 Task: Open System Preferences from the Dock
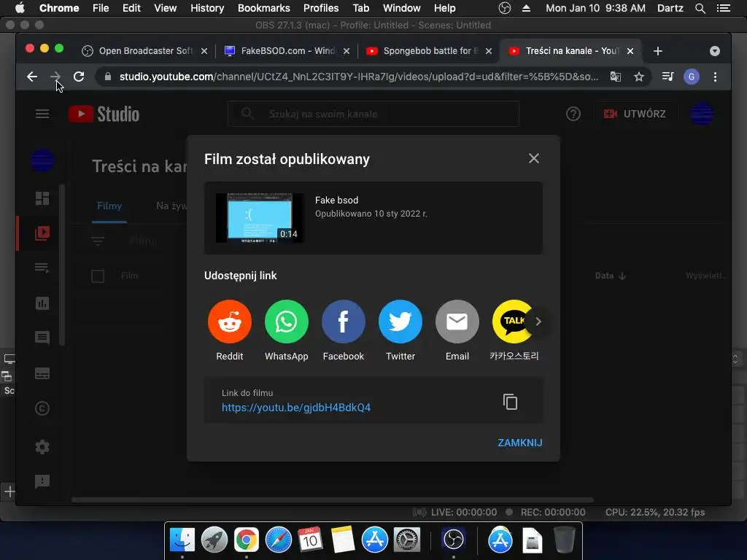pyautogui.click(x=406, y=540)
